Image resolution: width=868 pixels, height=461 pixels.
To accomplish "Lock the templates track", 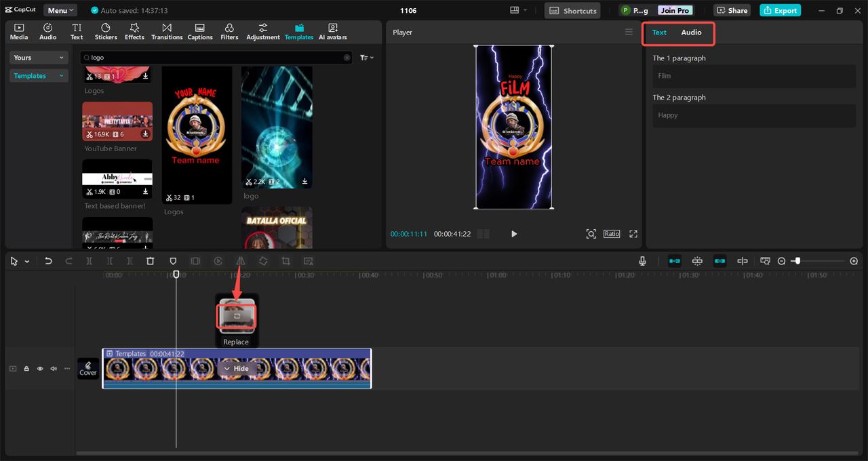I will 26,369.
